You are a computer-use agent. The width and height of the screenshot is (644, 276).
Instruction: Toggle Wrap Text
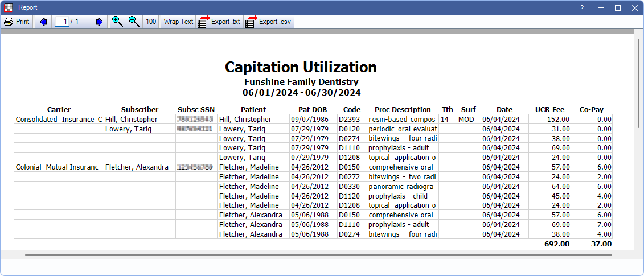pos(178,22)
